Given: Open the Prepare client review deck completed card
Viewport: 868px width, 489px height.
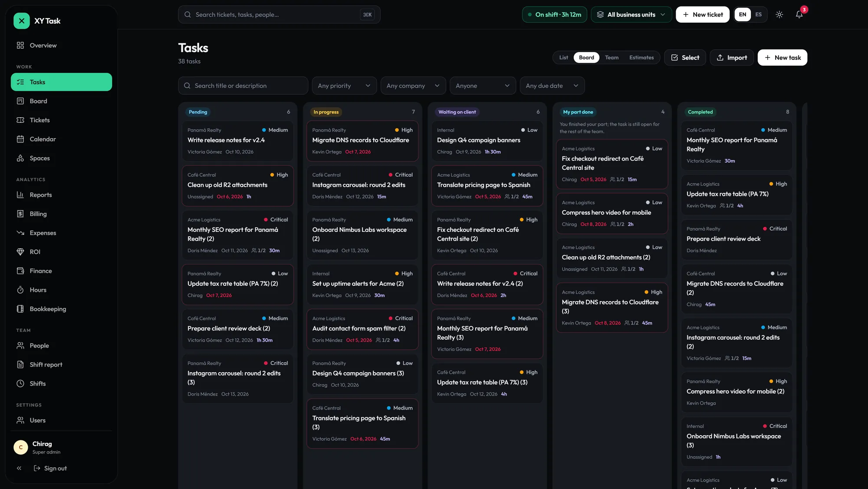Looking at the screenshot, I should 736,239.
